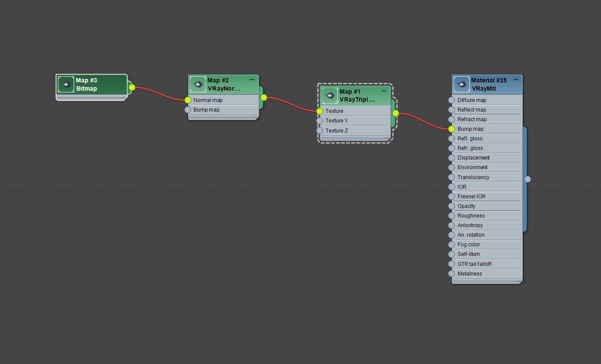601x364 pixels.
Task: Click the Texture Z slot label
Action: pyautogui.click(x=336, y=131)
